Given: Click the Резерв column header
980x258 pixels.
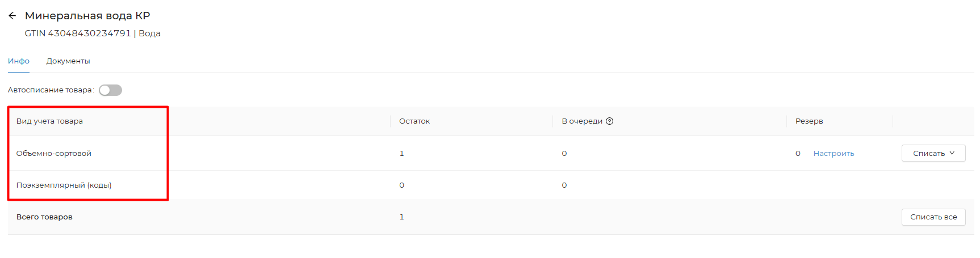Looking at the screenshot, I should [x=809, y=121].
